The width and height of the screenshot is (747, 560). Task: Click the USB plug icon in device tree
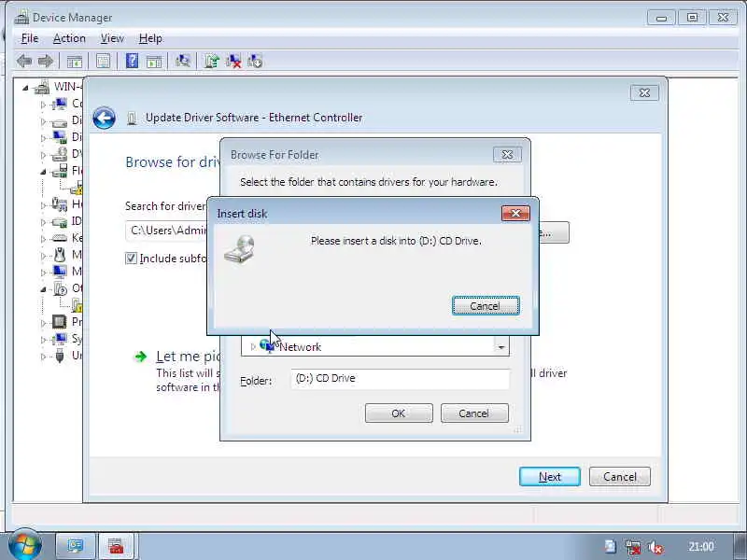point(60,356)
